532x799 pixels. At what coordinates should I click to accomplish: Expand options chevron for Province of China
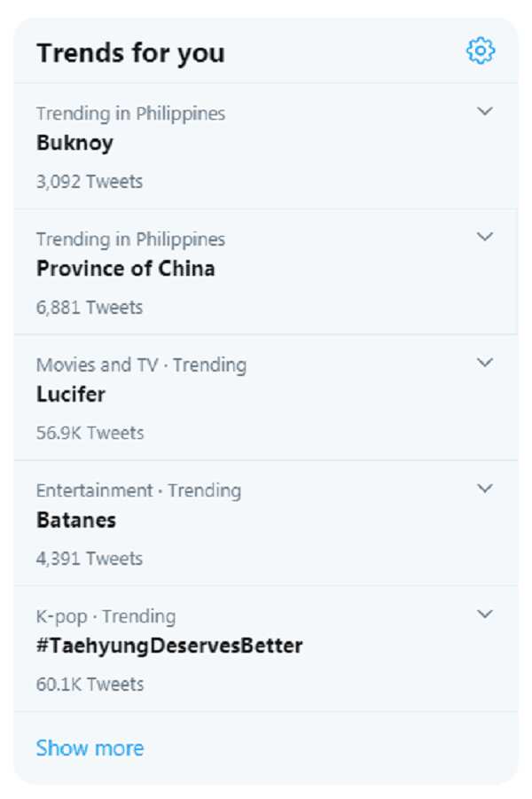pyautogui.click(x=485, y=237)
